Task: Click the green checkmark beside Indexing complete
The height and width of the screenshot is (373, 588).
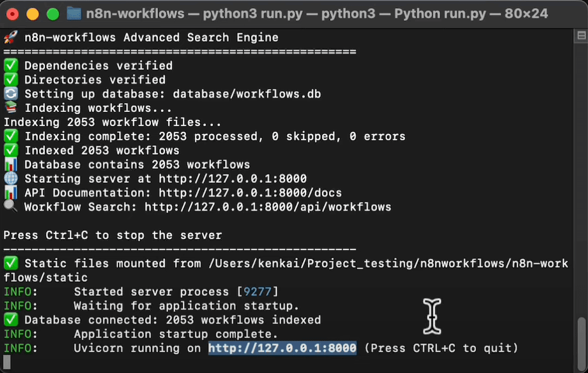Action: 11,136
